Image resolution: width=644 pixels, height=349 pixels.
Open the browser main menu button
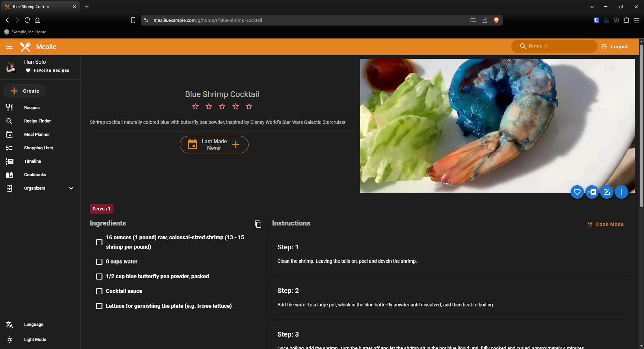(637, 20)
